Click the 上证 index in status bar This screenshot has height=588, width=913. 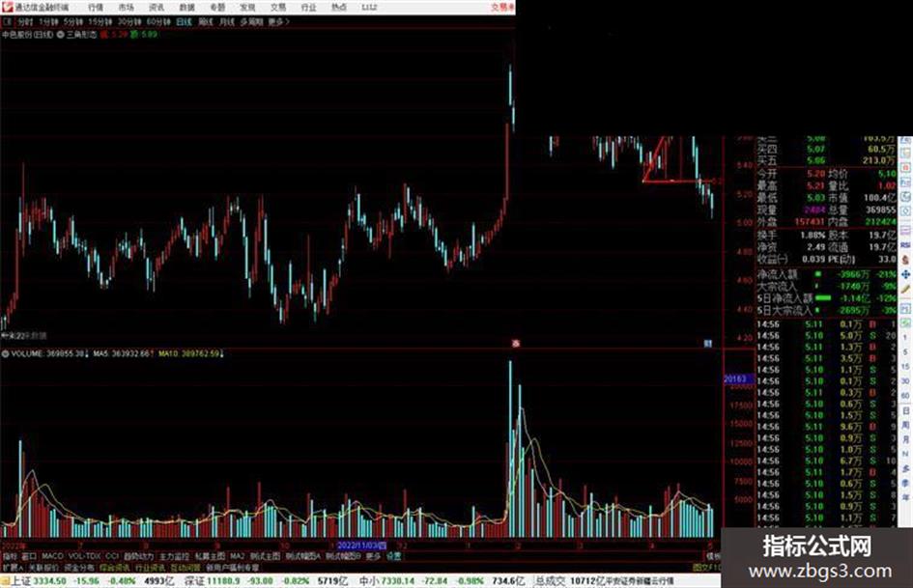[21, 581]
